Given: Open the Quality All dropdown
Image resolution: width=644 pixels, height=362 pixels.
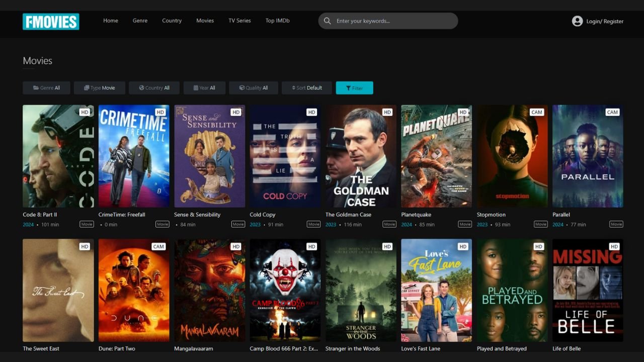Looking at the screenshot, I should tap(253, 87).
